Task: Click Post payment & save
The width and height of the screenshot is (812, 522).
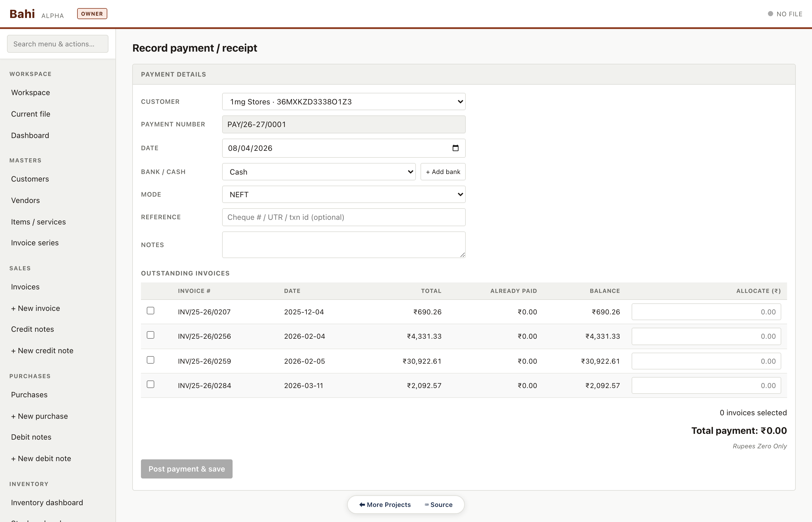Action: tap(186, 469)
